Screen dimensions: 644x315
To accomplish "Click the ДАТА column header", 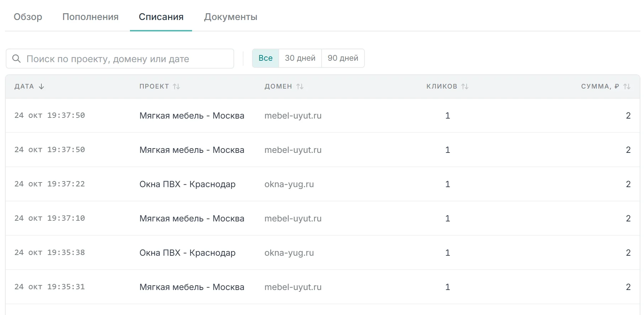I will tap(24, 86).
